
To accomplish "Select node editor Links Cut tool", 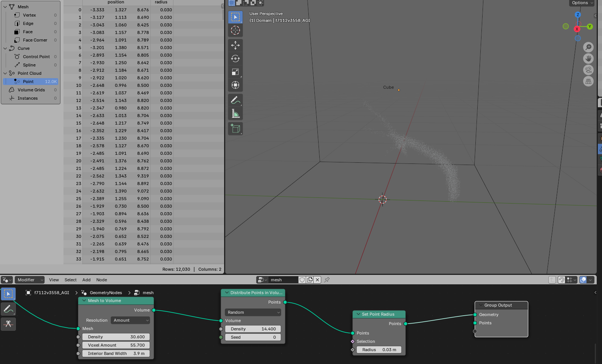I will [x=8, y=324].
